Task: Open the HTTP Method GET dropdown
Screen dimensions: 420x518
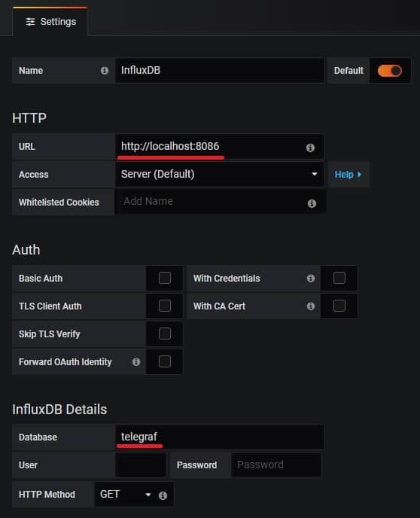Action: click(x=126, y=494)
